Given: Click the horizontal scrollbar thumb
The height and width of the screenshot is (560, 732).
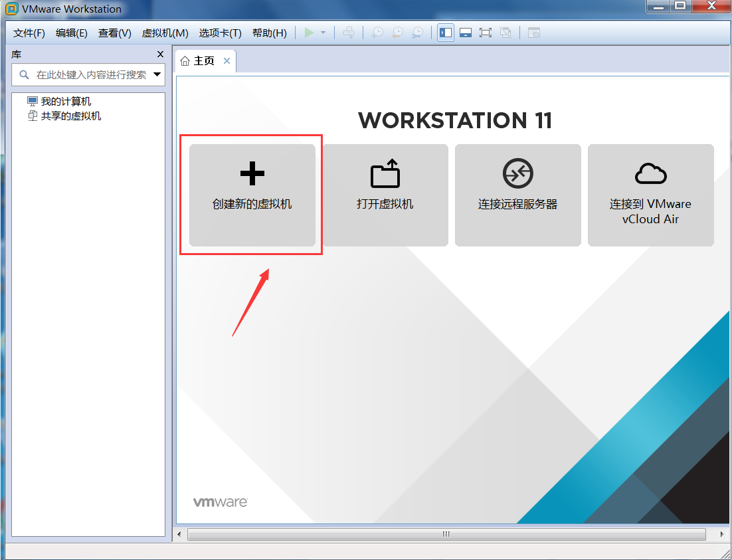Looking at the screenshot, I should [446, 534].
